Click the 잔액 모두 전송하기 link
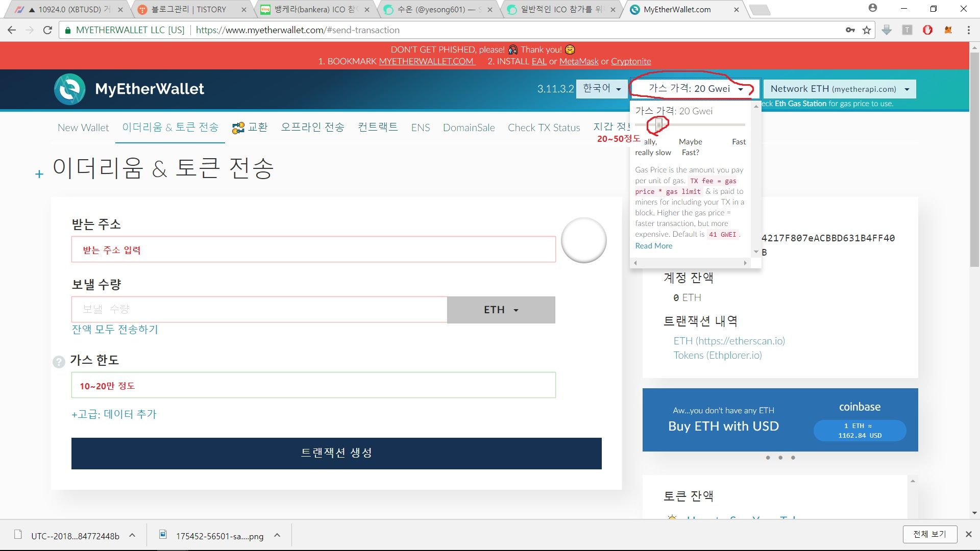 click(115, 330)
